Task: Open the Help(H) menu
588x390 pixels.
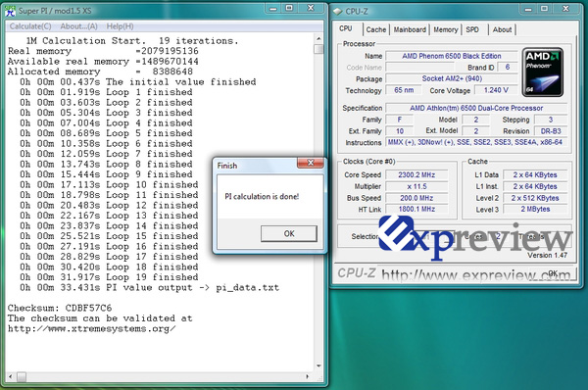Action: [x=120, y=26]
